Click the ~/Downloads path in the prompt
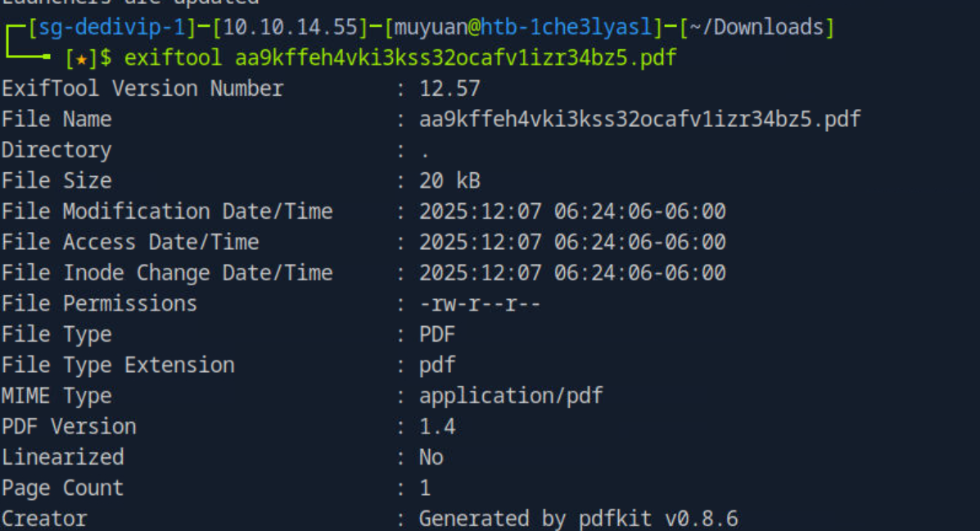This screenshot has height=531, width=980. click(756, 28)
